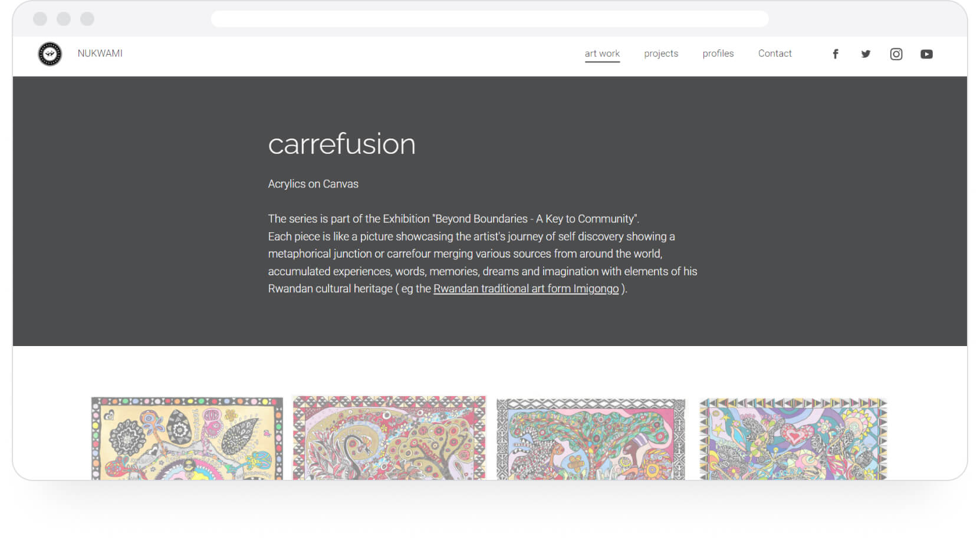Click the NUKWAMI round logo icon
The width and height of the screenshot is (980, 540).
[x=50, y=54]
